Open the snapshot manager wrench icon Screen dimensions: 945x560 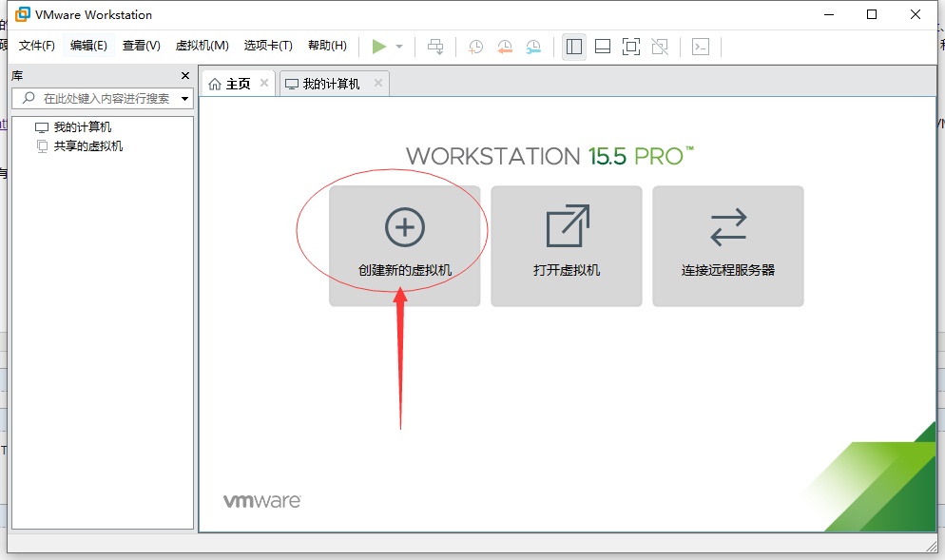533,47
